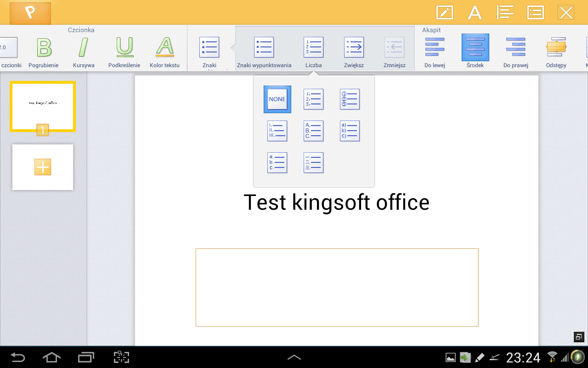The width and height of the screenshot is (588, 368).
Task: Choose lowercase a) b) c) list style
Action: point(350,131)
